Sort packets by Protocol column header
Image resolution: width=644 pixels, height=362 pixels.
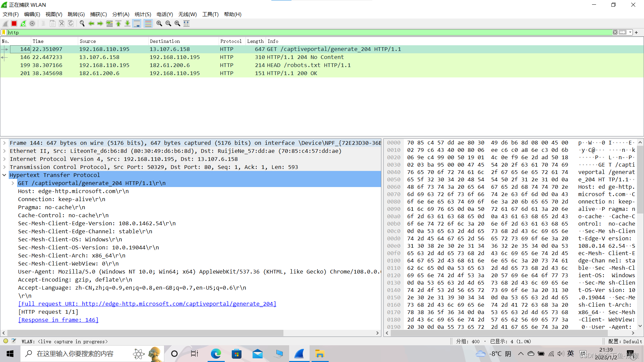coord(232,41)
